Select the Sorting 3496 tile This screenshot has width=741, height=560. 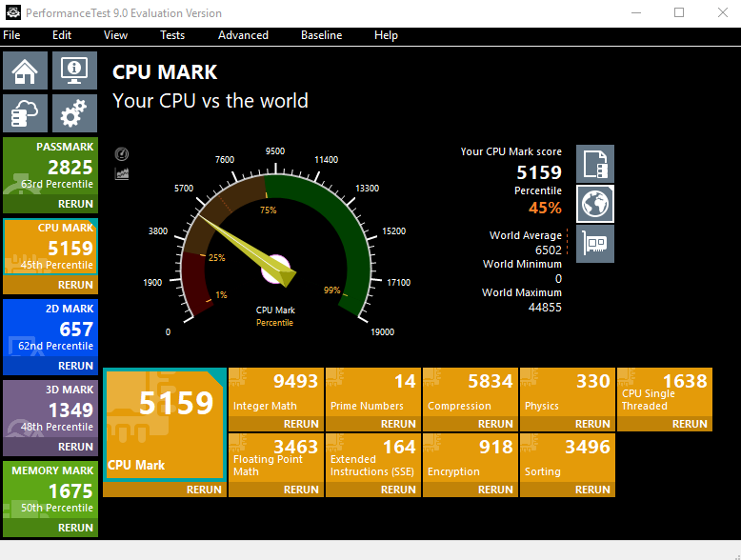click(x=568, y=458)
